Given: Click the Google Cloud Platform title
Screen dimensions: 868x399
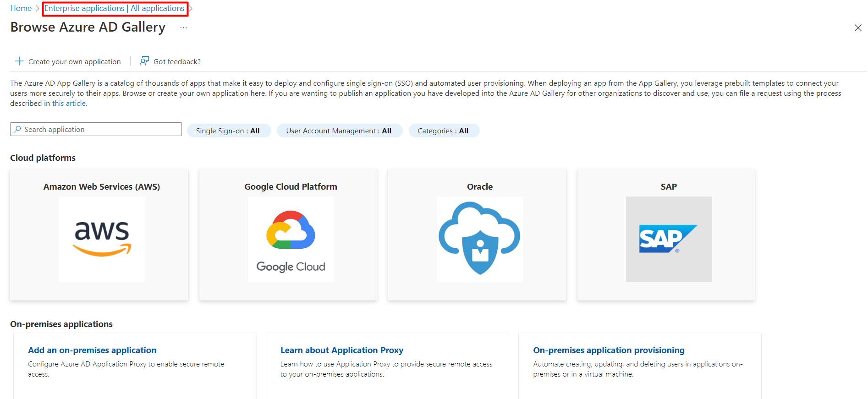Looking at the screenshot, I should coord(291,186).
